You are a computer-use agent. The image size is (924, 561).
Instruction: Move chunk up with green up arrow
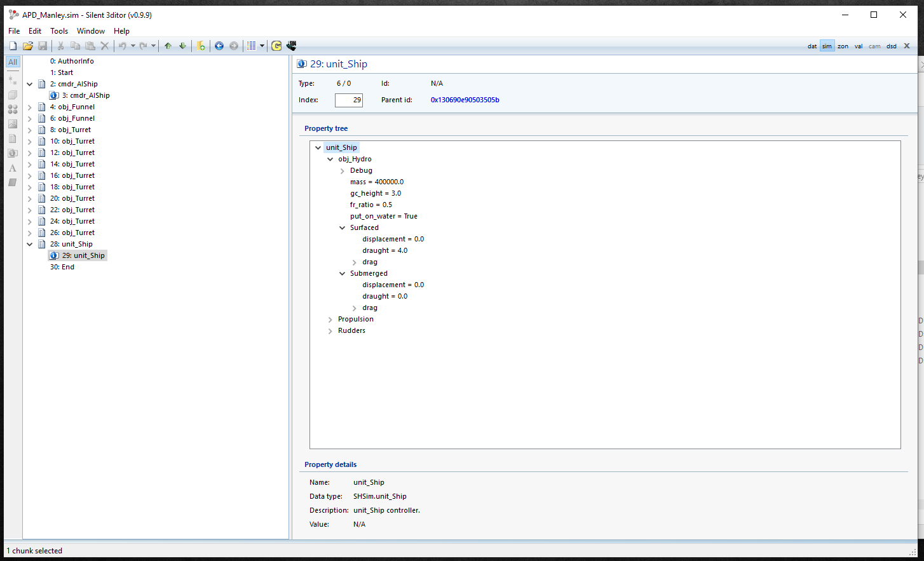click(168, 46)
